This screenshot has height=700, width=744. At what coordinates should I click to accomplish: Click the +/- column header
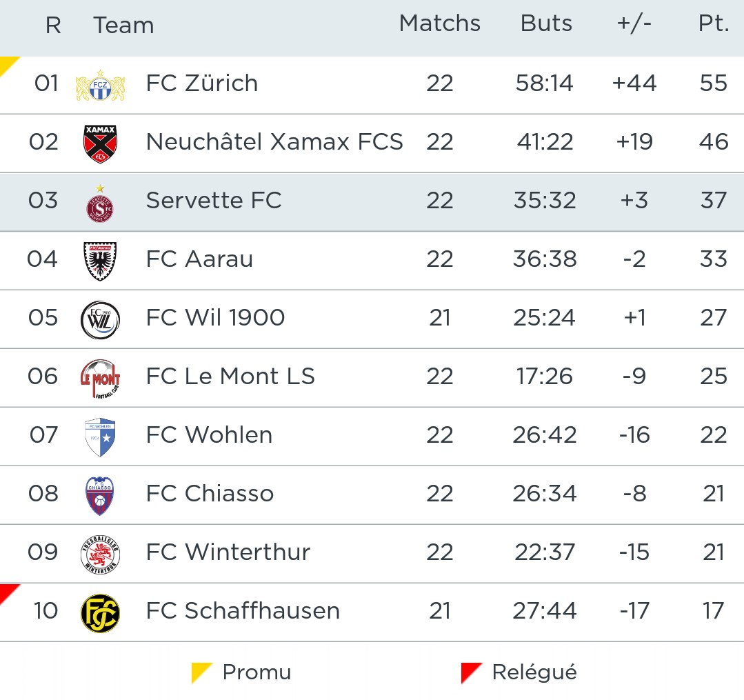(x=634, y=23)
